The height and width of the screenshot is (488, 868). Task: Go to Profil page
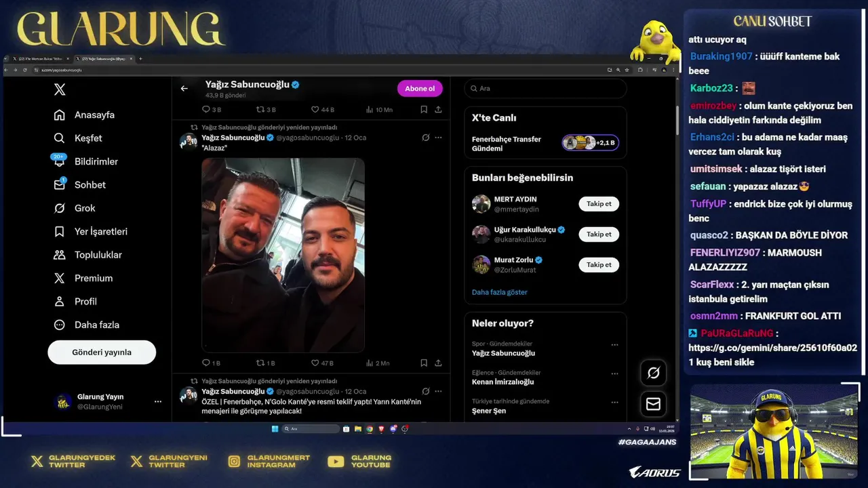click(x=75, y=301)
